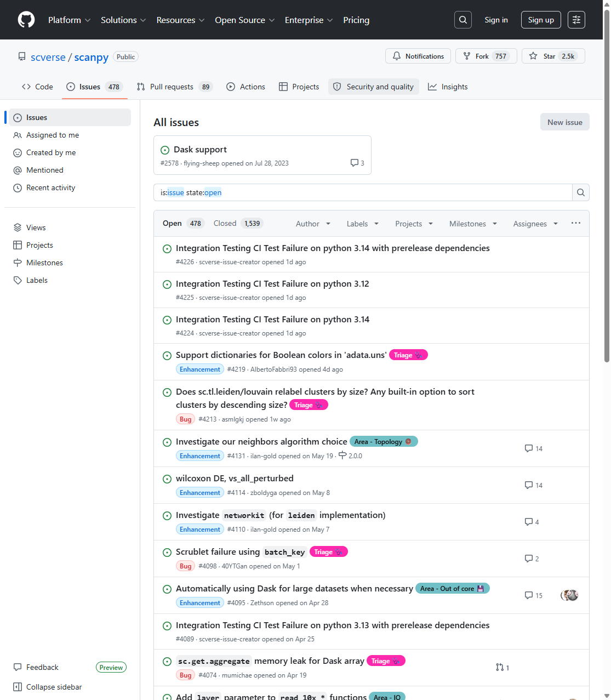Screen dimensions: 611x700
Task: Click the Area - Out of core label
Action: (x=453, y=589)
